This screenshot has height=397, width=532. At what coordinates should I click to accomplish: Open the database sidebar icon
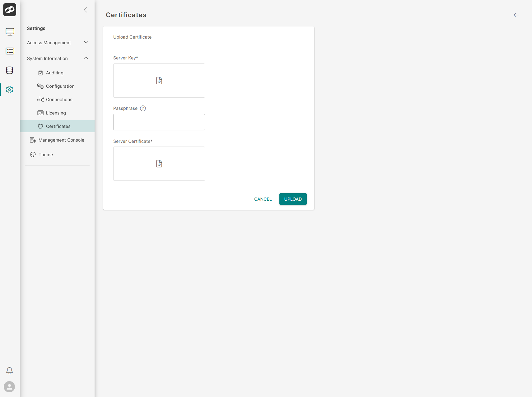(x=10, y=70)
